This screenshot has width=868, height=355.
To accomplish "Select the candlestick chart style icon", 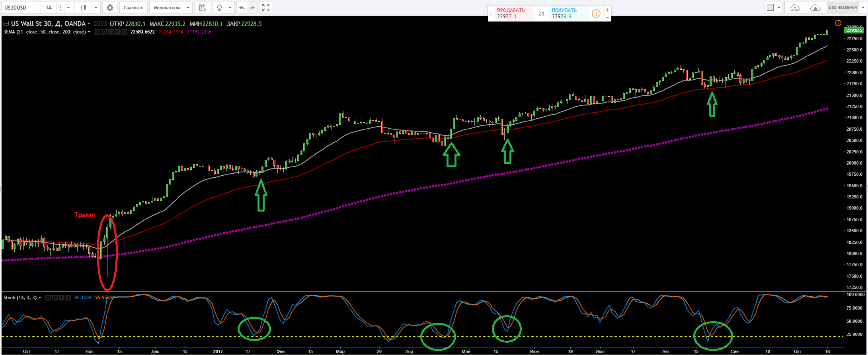I will [84, 8].
